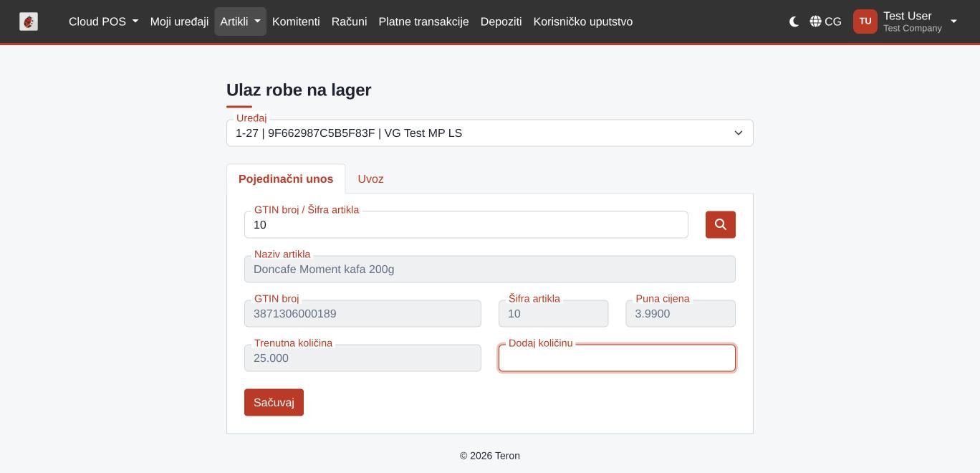The width and height of the screenshot is (980, 473).
Task: Click the TU user avatar
Action: pos(865,21)
